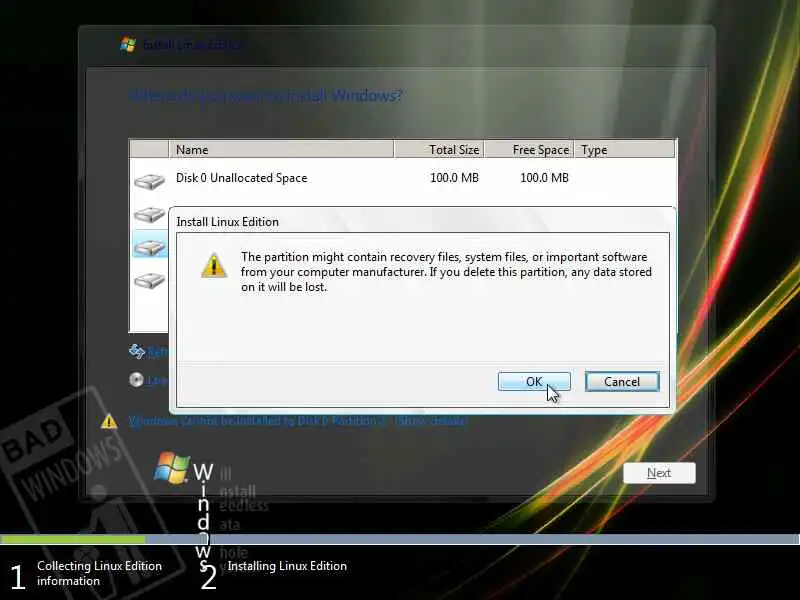This screenshot has width=800, height=600.
Task: Click the Windows flag icon in the installer title bar
Action: point(128,44)
